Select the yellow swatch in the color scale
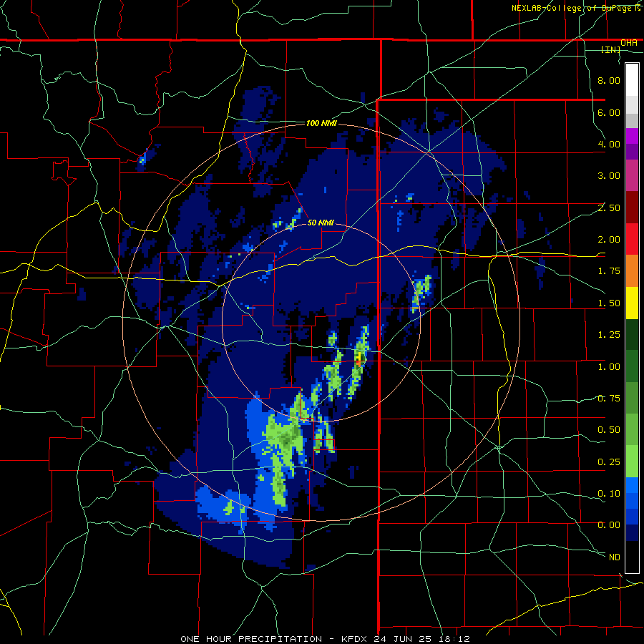The width and height of the screenshot is (644, 644). [632, 303]
